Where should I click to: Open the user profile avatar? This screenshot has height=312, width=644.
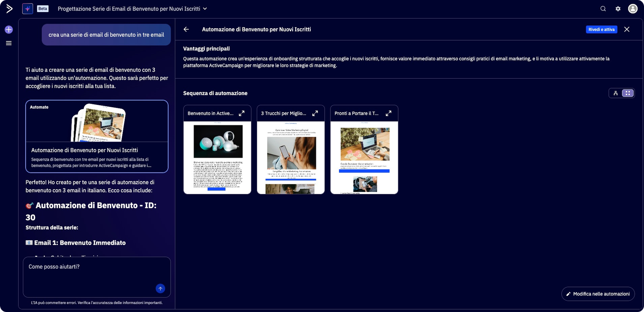coord(633,8)
